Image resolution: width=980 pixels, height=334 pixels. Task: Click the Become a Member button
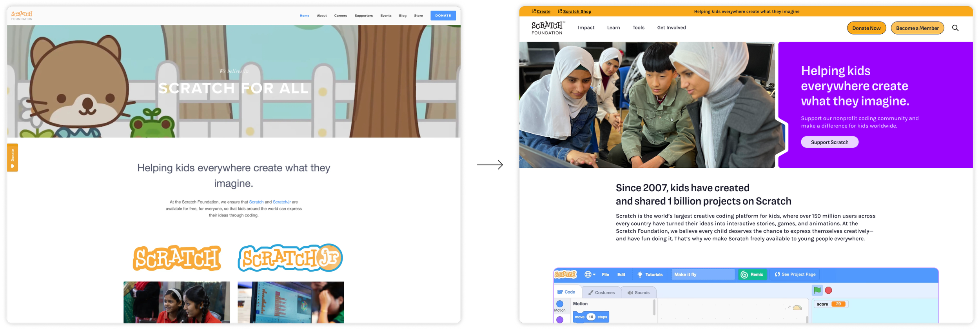coord(917,28)
